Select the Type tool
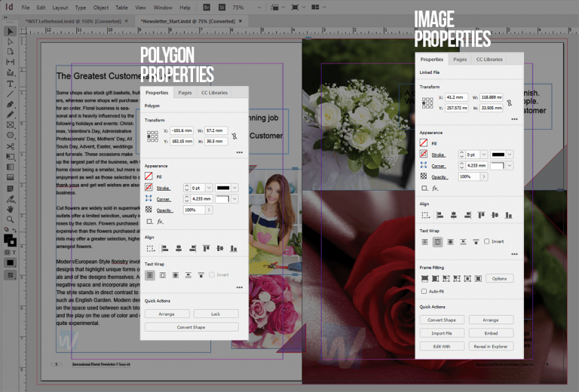The image size is (579, 392). pos(11,84)
